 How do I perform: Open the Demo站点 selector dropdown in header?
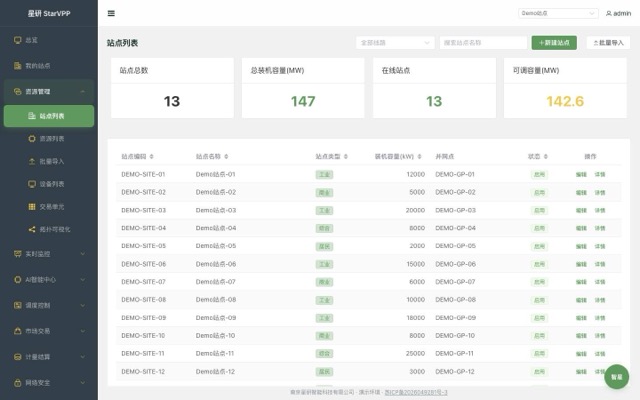[x=558, y=13]
